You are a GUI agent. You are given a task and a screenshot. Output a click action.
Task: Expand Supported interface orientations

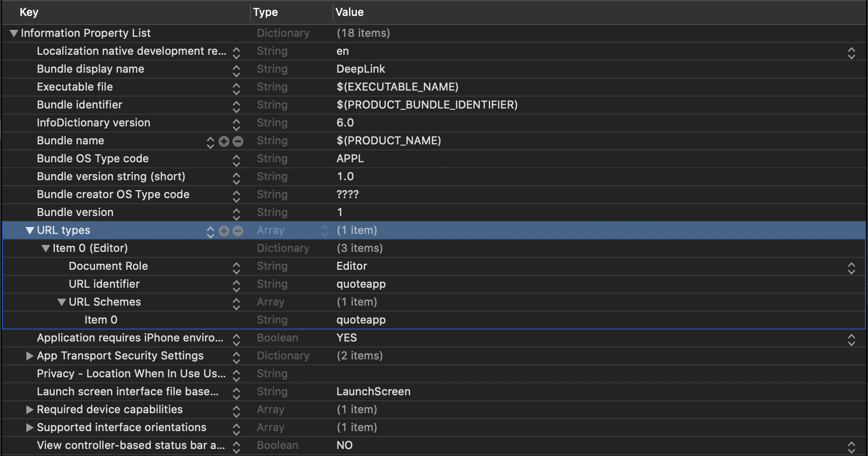(x=30, y=428)
